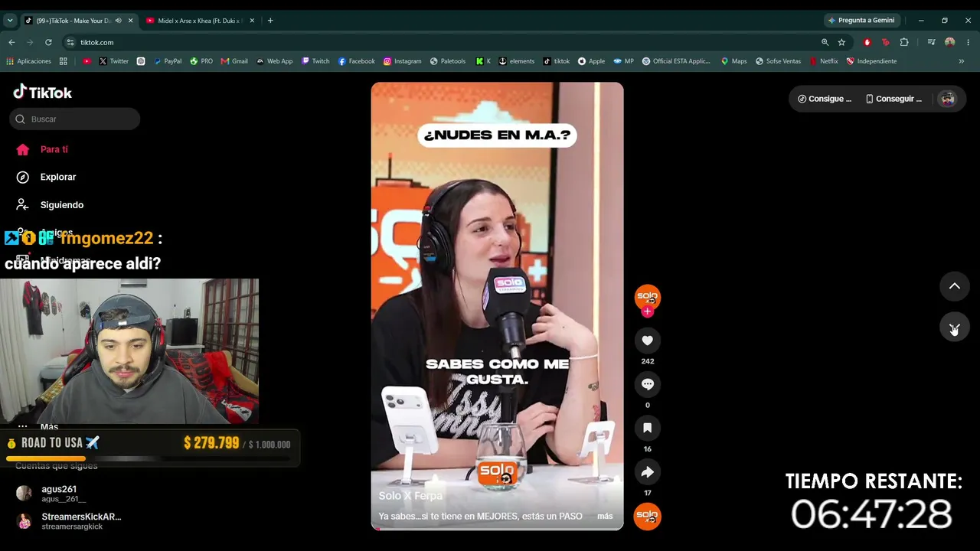
Task: Close the Midel x Arse x Khea tab
Action: [252, 21]
